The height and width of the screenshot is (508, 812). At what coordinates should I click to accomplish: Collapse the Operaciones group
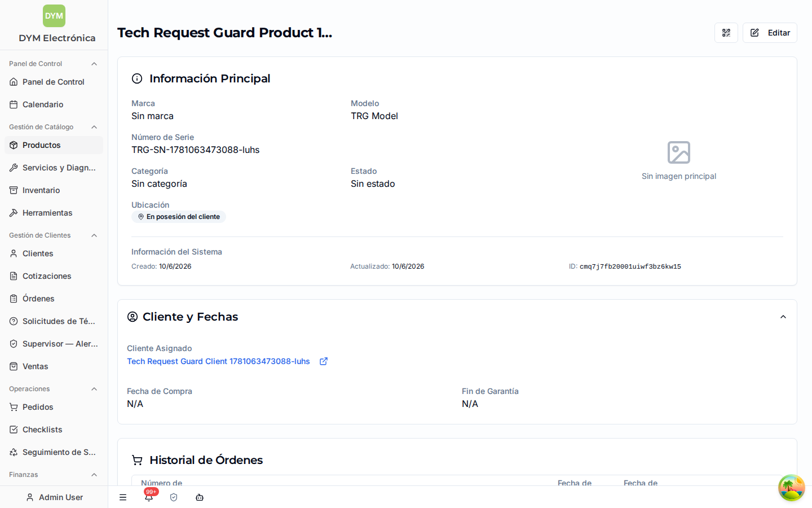click(x=94, y=389)
